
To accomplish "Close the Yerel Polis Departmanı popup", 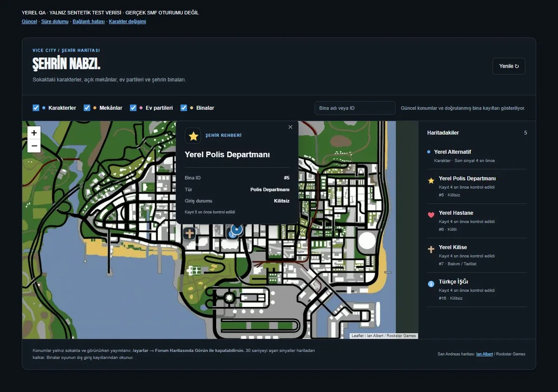I will (290, 127).
